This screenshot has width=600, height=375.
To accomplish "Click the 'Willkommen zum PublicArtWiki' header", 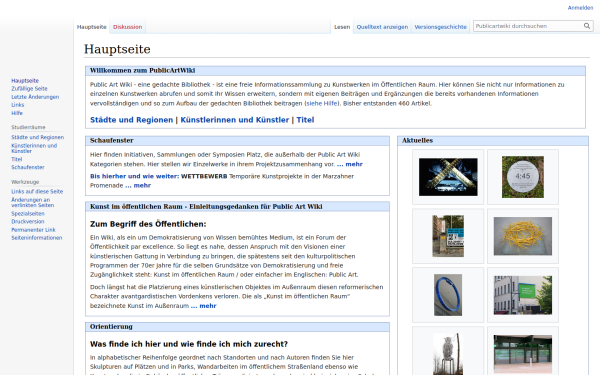I will (x=142, y=70).
